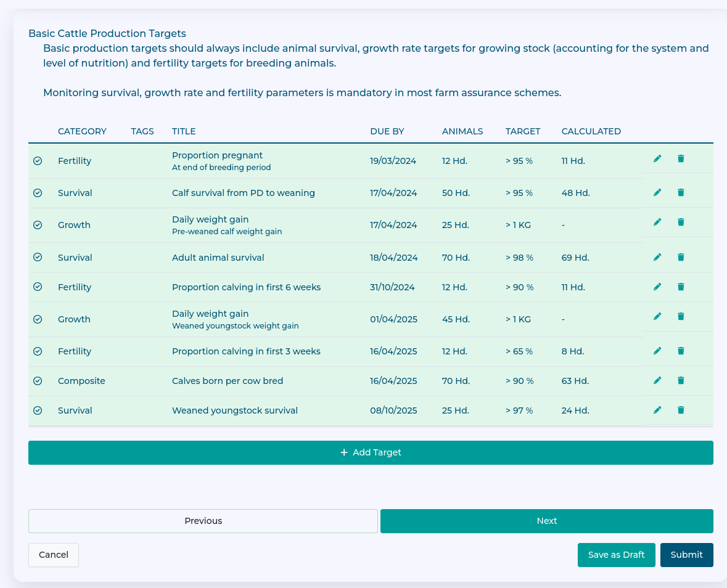Return to the Previous step
Image resolution: width=727 pixels, height=588 pixels.
(x=203, y=521)
